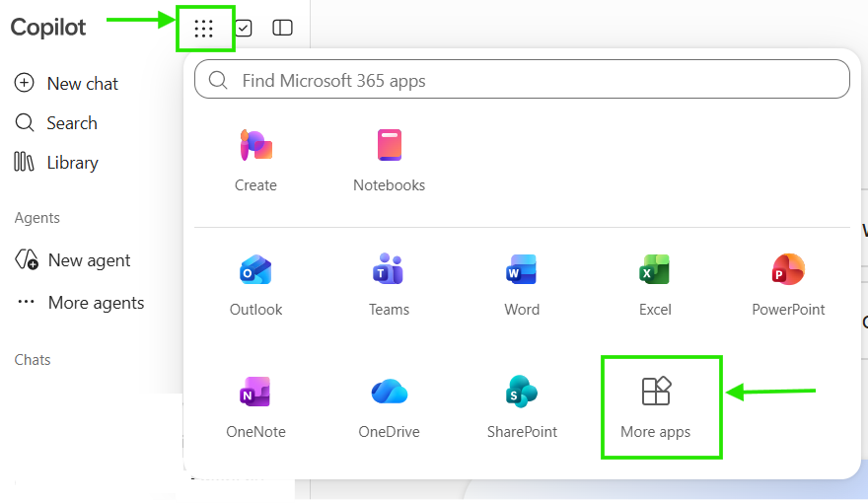Launch OneNote from app grid

point(255,407)
